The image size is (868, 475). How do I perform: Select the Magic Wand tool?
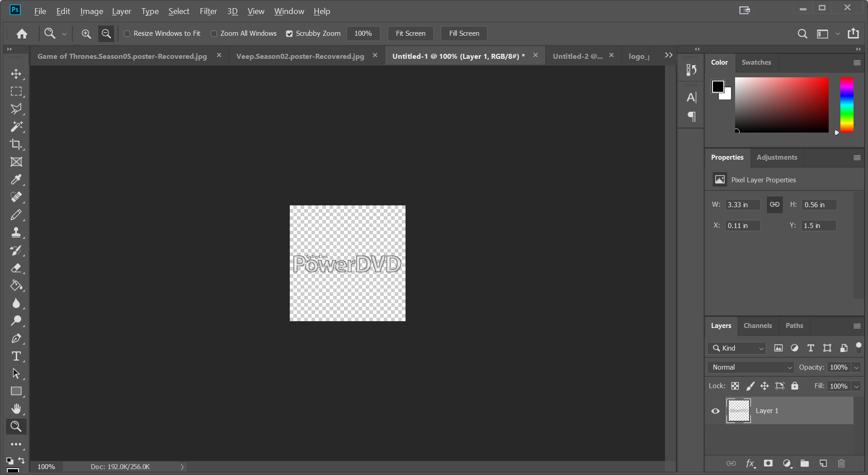pyautogui.click(x=16, y=127)
